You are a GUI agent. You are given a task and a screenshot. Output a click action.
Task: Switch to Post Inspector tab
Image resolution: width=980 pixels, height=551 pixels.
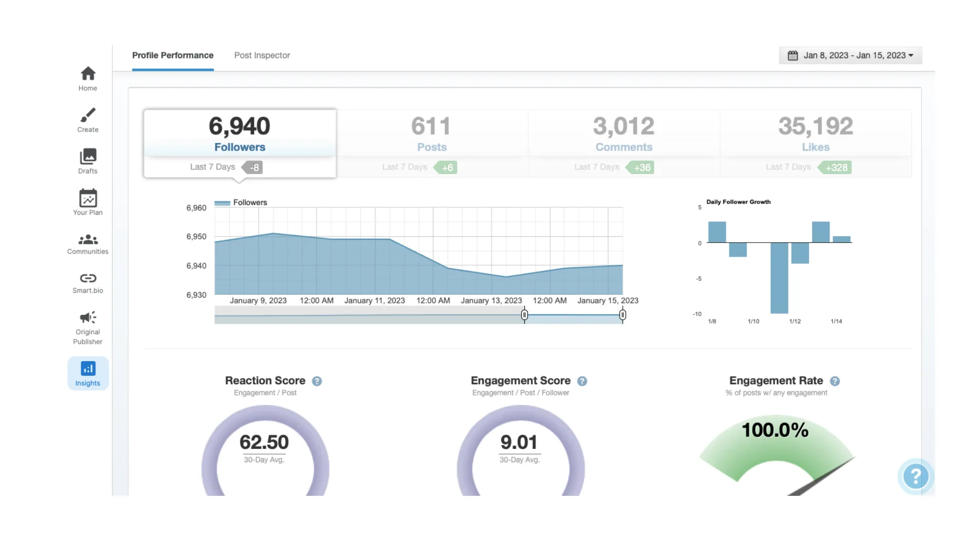point(262,55)
